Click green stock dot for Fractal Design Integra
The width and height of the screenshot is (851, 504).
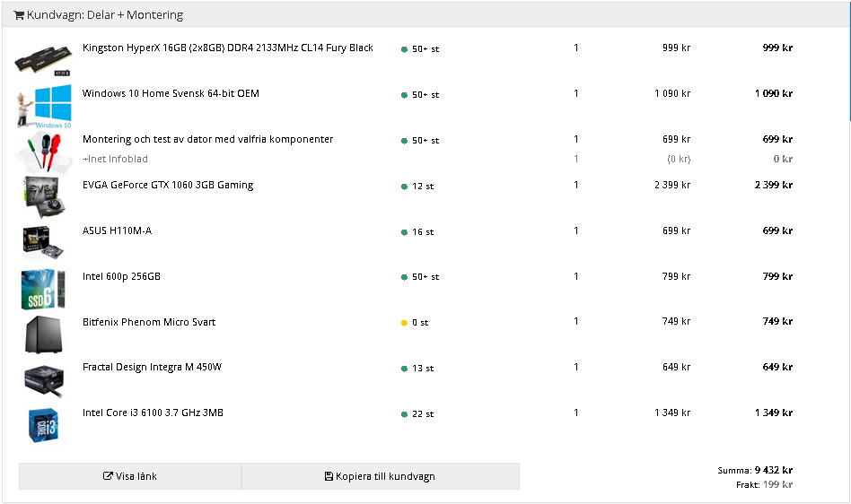[x=404, y=369]
